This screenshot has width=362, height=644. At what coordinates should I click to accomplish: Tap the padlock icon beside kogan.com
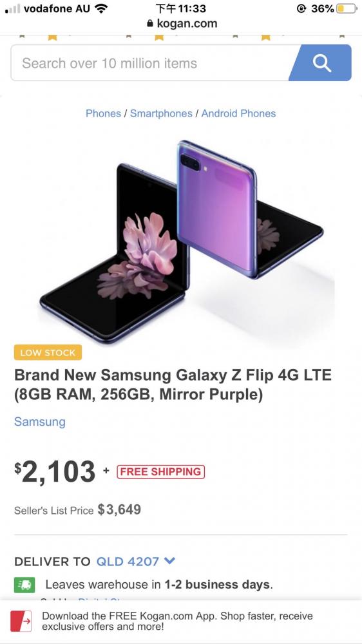pyautogui.click(x=149, y=24)
